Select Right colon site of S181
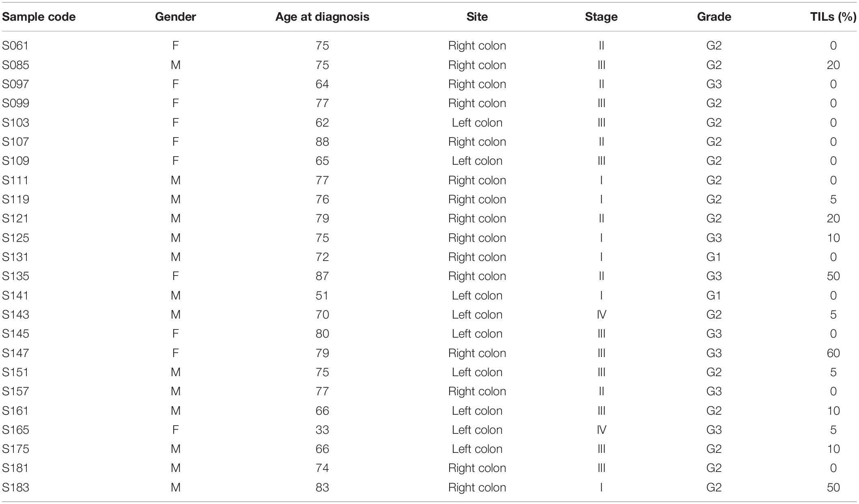 (477, 468)
